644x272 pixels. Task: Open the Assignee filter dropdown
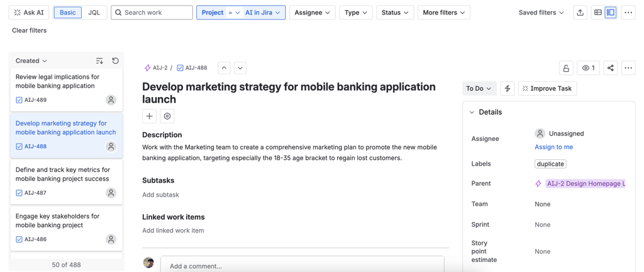(x=312, y=13)
